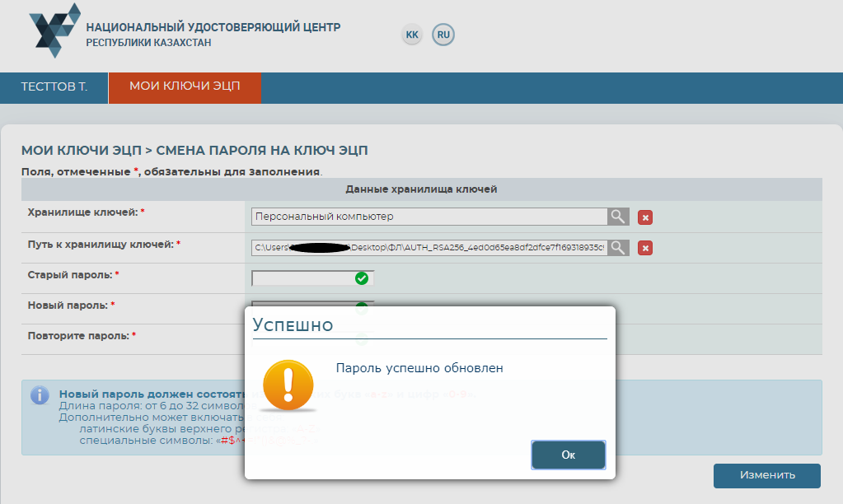Clear key storage path with red X

(x=645, y=248)
